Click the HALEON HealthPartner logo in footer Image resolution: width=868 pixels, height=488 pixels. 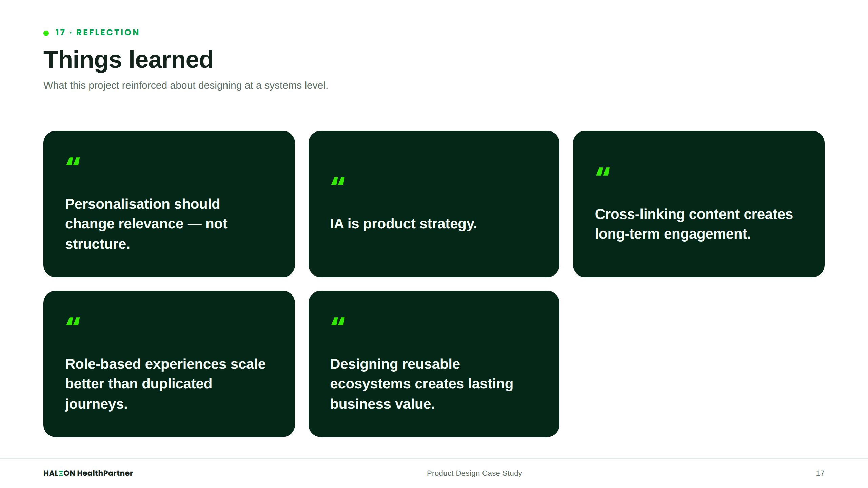[88, 473]
